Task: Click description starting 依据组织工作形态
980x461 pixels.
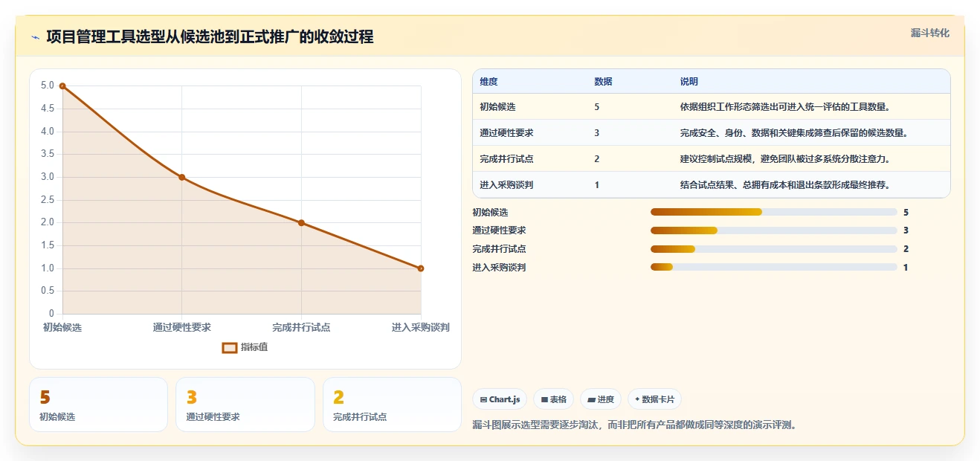Action: [785, 107]
